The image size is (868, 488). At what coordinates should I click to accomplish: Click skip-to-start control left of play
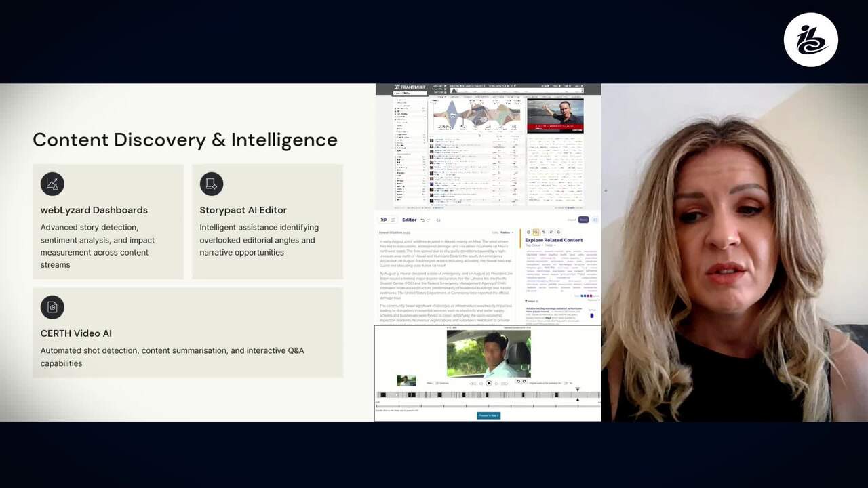pyautogui.click(x=473, y=384)
